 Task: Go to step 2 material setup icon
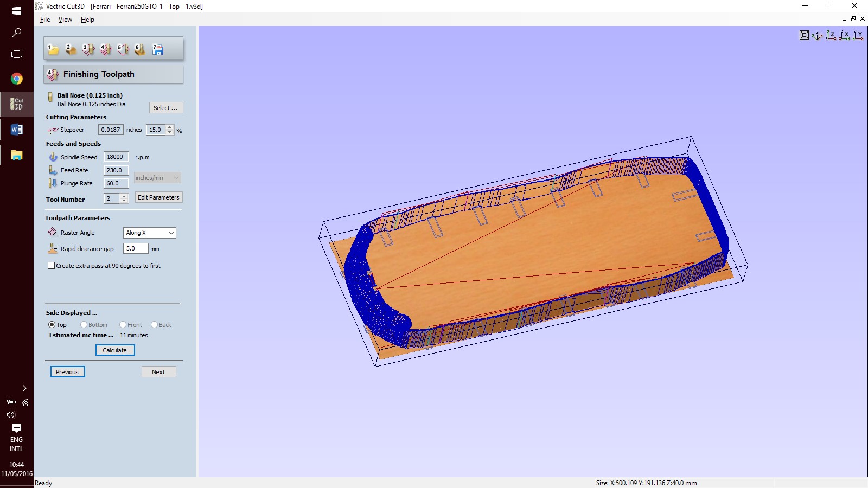71,49
